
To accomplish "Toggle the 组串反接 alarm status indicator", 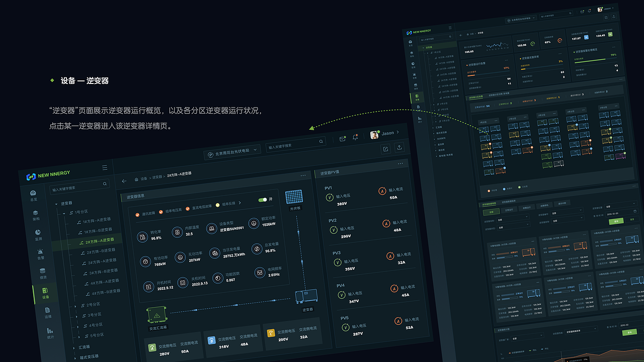I will tap(217, 206).
